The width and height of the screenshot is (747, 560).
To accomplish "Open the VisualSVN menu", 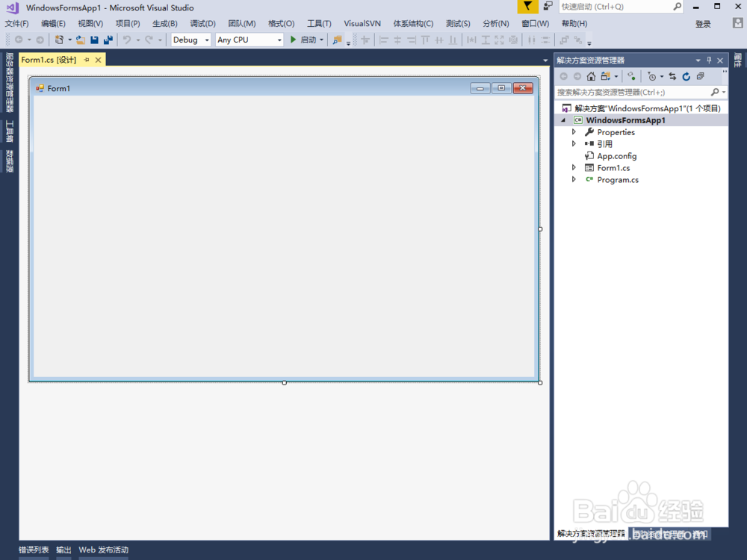I will click(x=362, y=23).
